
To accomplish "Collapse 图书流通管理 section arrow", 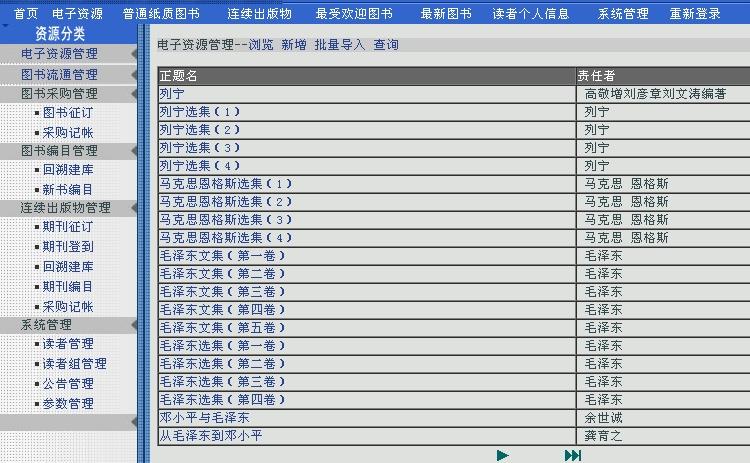I will 134,75.
